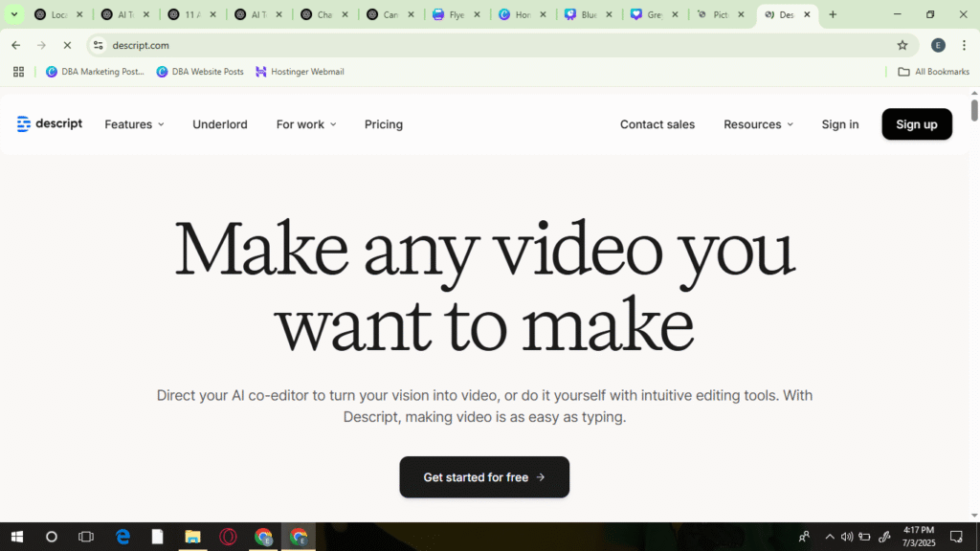Go back to previous page

coord(15,45)
